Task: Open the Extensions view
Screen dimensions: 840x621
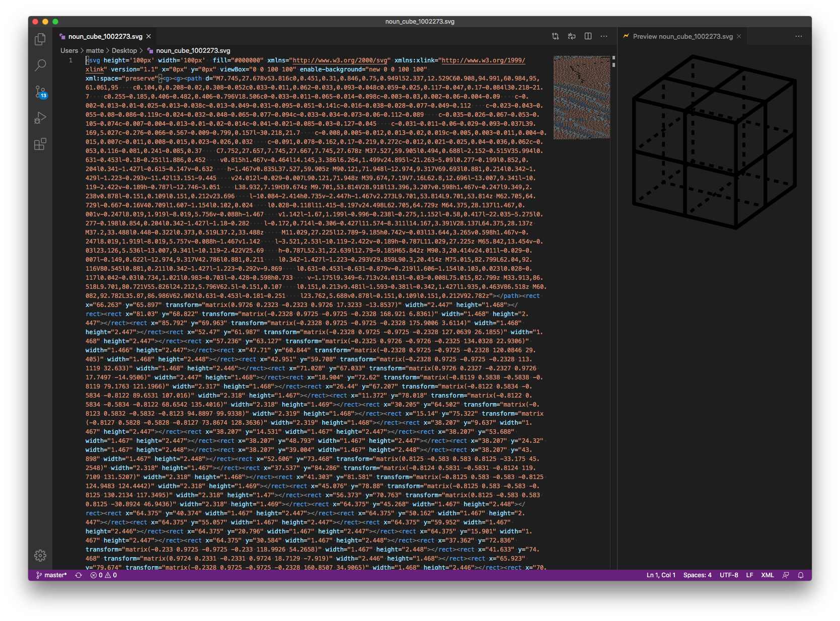Action: (40, 144)
